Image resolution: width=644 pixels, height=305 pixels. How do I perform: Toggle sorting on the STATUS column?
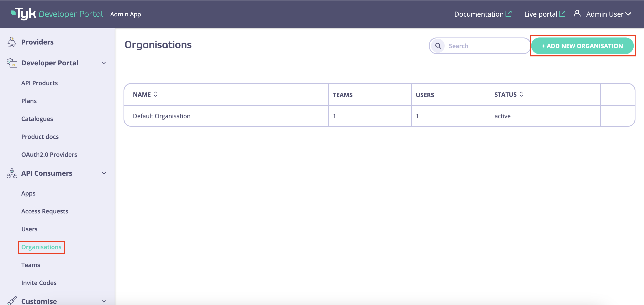pos(522,94)
